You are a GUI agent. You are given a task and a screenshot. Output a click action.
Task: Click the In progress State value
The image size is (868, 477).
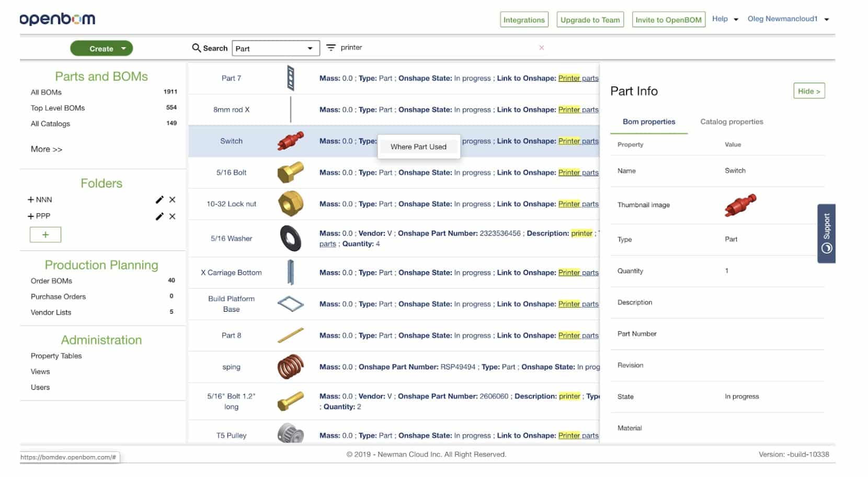[x=741, y=396]
